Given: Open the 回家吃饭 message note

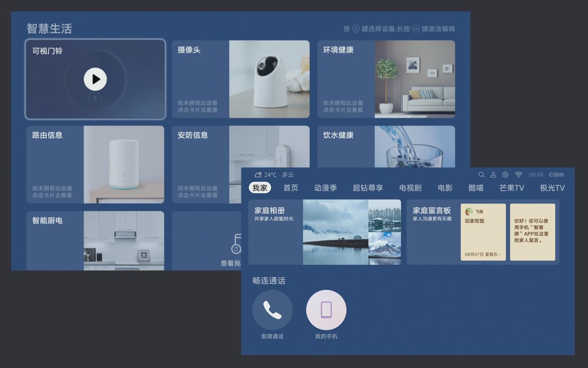Looking at the screenshot, I should coord(483,232).
